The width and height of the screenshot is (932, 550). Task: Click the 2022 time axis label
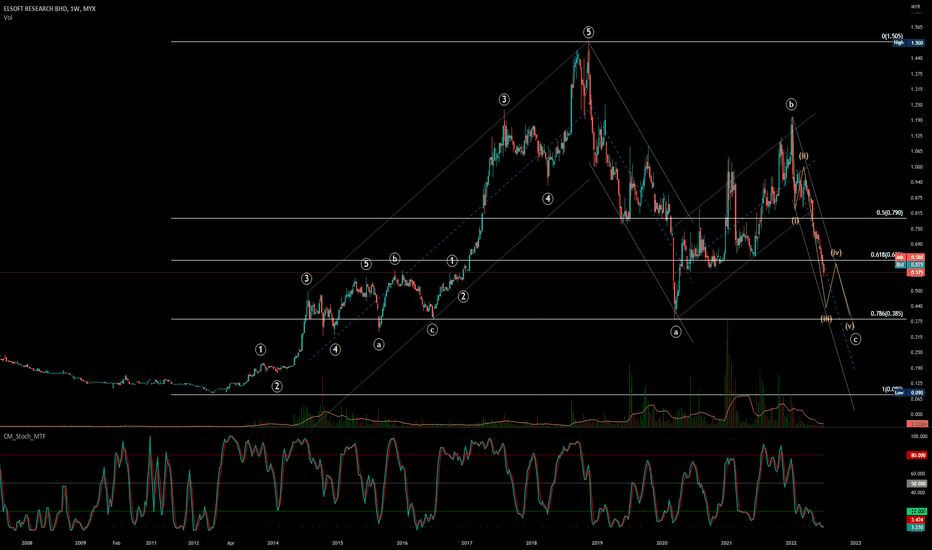[x=791, y=543]
